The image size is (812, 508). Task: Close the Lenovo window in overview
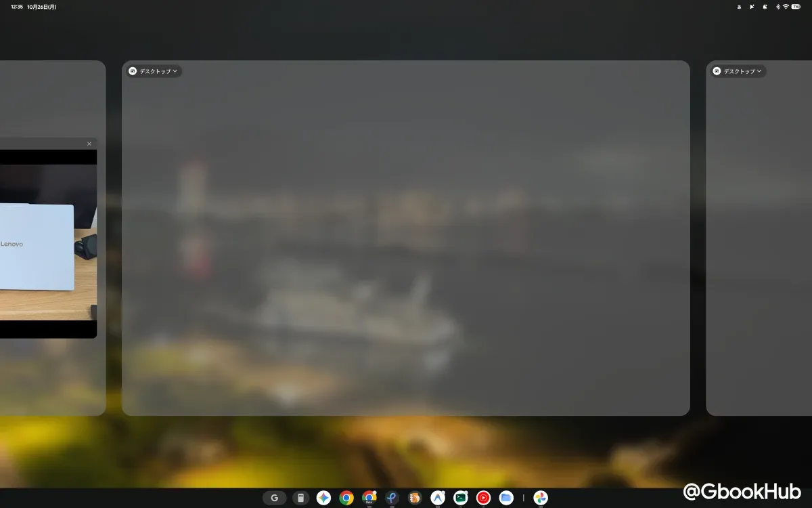pos(89,144)
